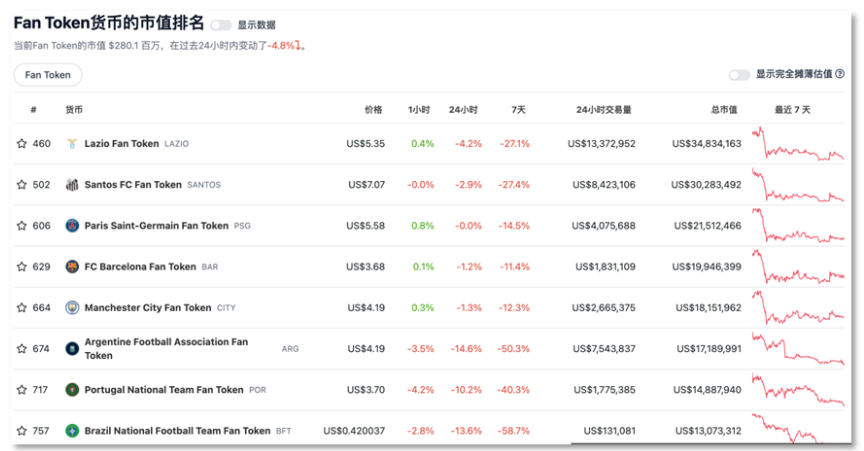The image size is (864, 451).
Task: Open the Manchester City sparkline chart
Action: 798,308
